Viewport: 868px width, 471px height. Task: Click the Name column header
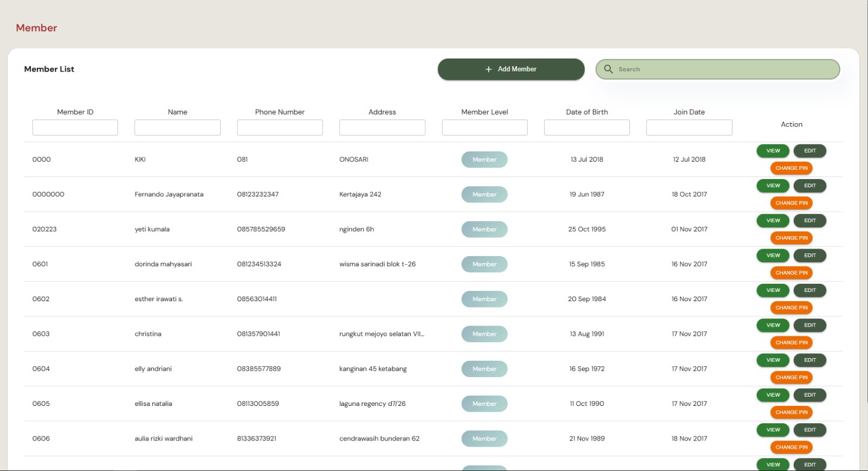pos(177,112)
